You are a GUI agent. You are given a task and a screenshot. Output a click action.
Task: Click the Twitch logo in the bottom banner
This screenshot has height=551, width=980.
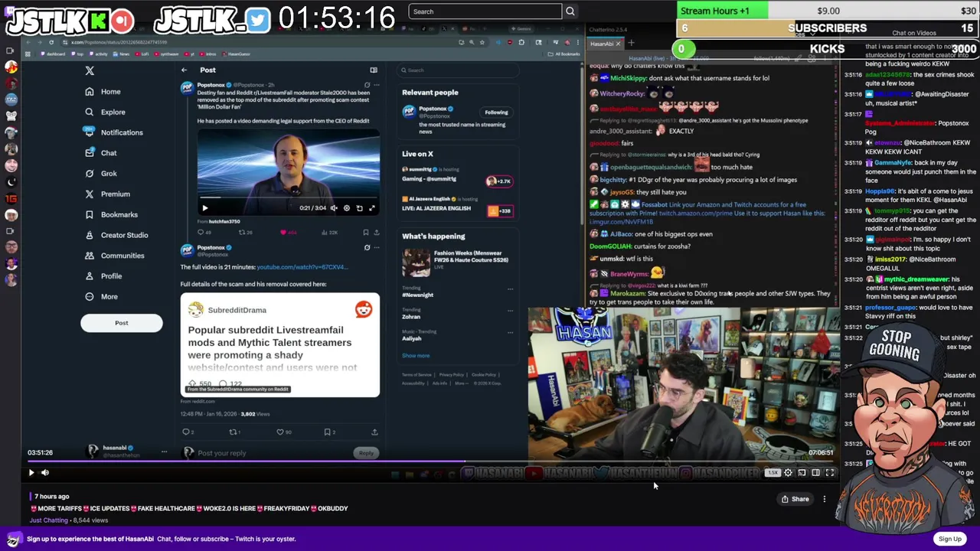click(x=13, y=539)
